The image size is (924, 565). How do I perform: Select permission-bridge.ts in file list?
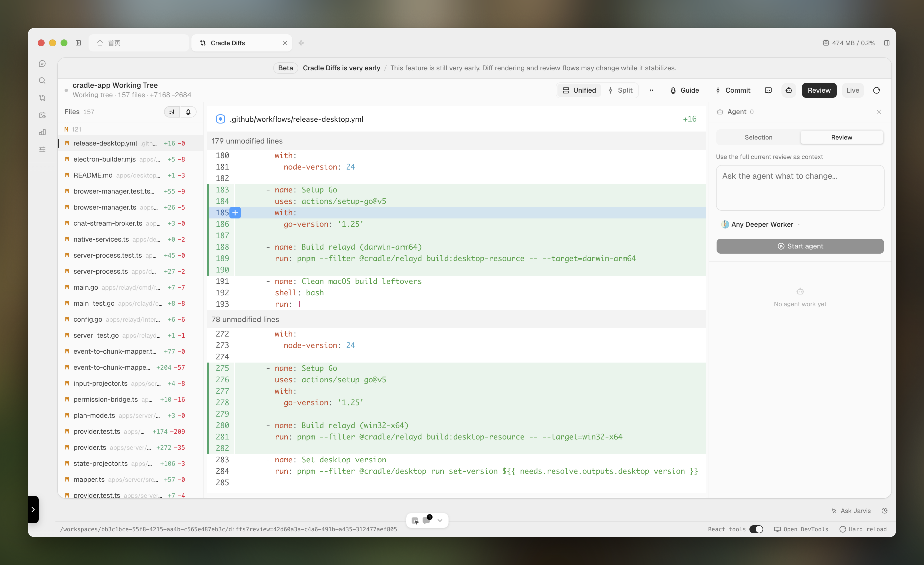pyautogui.click(x=131, y=399)
